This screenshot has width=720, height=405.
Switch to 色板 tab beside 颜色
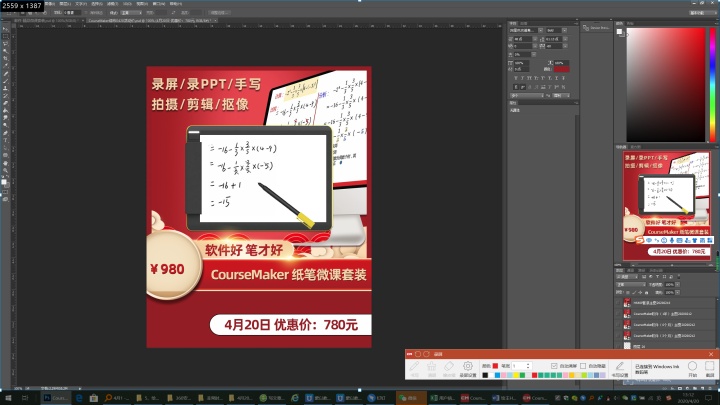pyautogui.click(x=630, y=23)
